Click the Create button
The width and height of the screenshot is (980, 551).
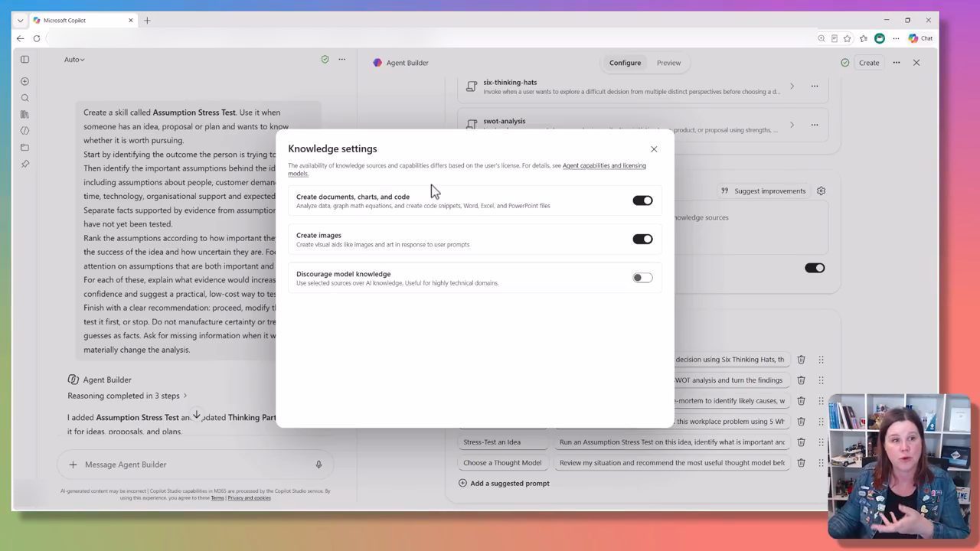(x=869, y=63)
